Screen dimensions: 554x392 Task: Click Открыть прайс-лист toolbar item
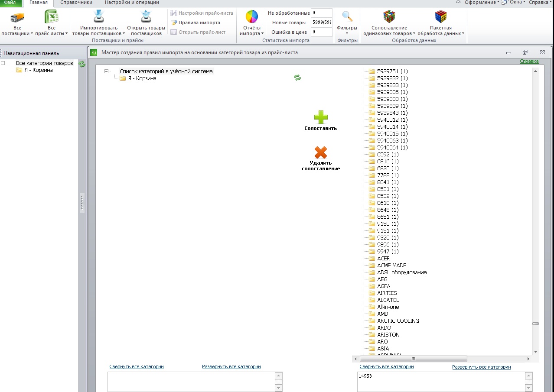(198, 32)
